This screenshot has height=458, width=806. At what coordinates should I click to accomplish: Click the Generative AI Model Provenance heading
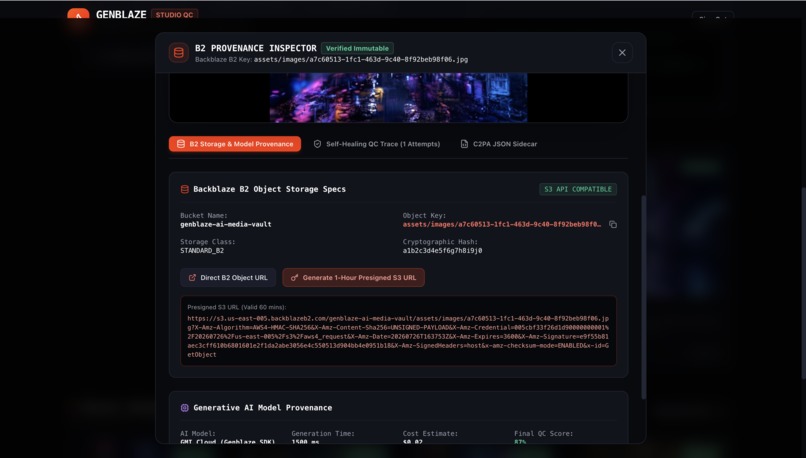tap(263, 408)
